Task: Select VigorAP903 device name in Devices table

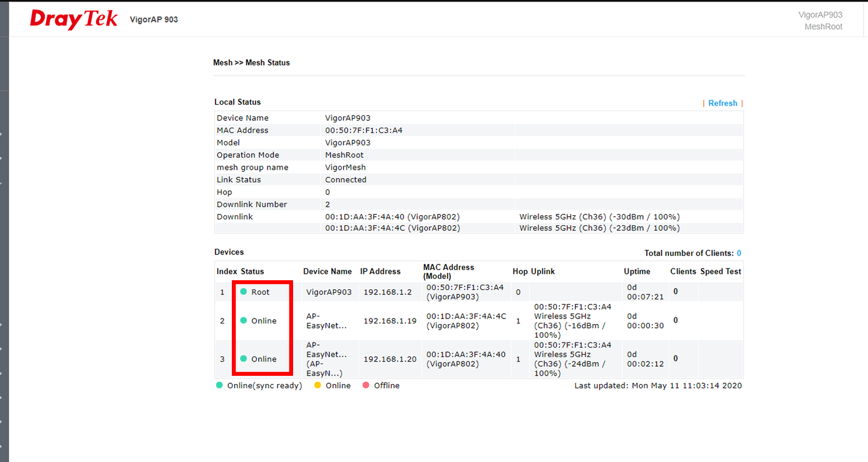Action: point(329,292)
